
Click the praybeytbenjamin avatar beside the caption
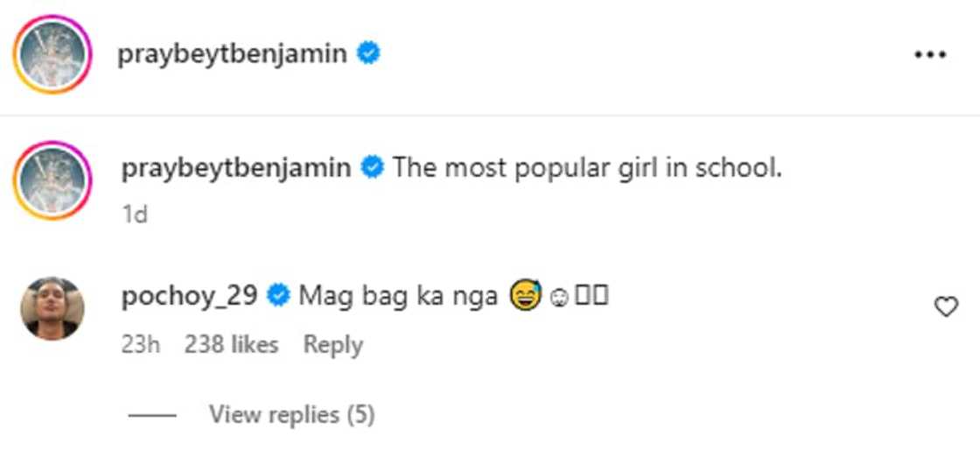53,182
